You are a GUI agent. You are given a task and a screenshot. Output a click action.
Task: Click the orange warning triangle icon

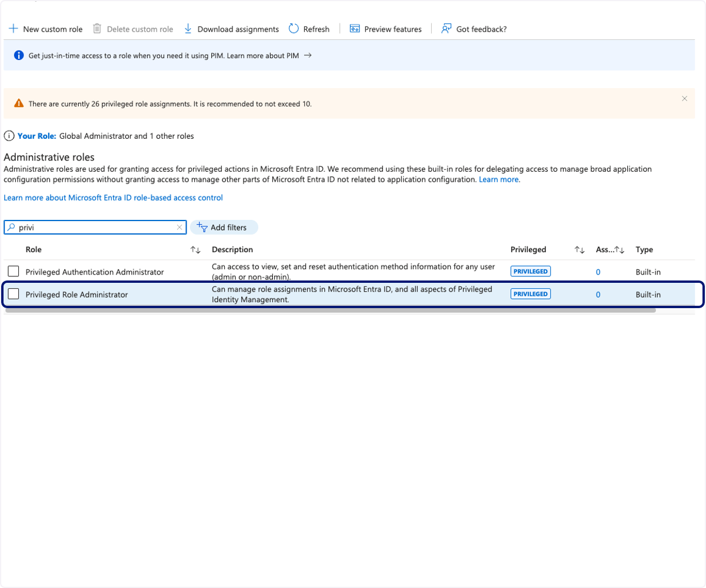(18, 103)
